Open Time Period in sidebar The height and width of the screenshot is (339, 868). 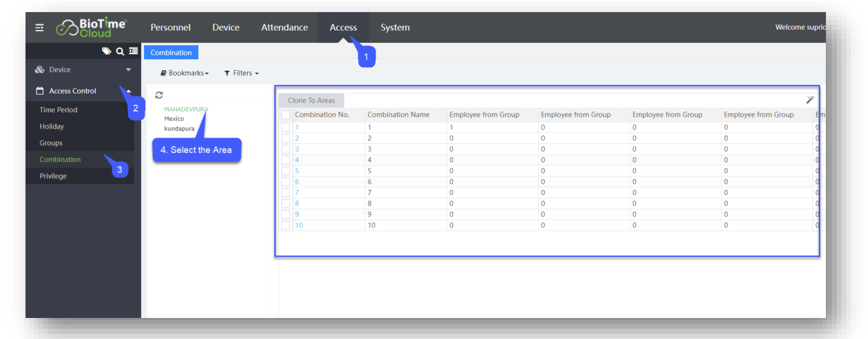point(58,110)
